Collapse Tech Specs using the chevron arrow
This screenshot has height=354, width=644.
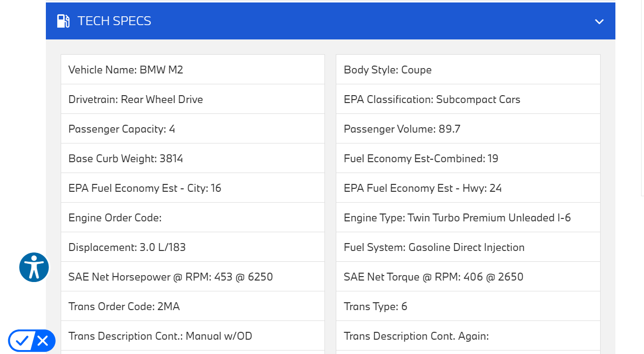pyautogui.click(x=599, y=22)
